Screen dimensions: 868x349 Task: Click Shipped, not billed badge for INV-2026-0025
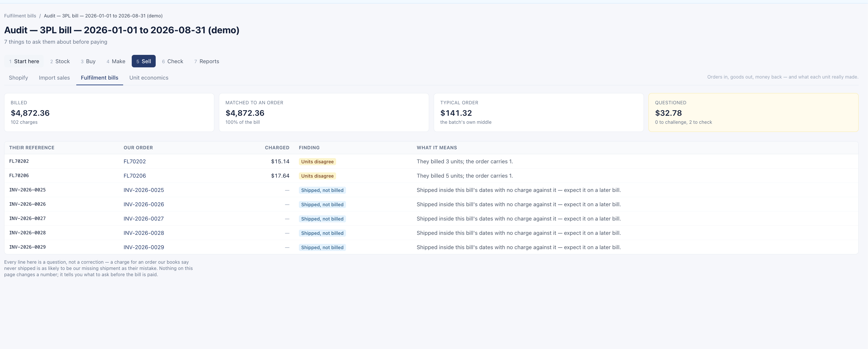(x=322, y=190)
